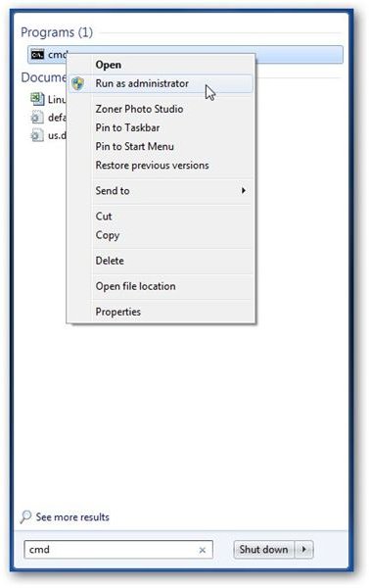
Task: Click the cmd program icon
Action: [37, 55]
